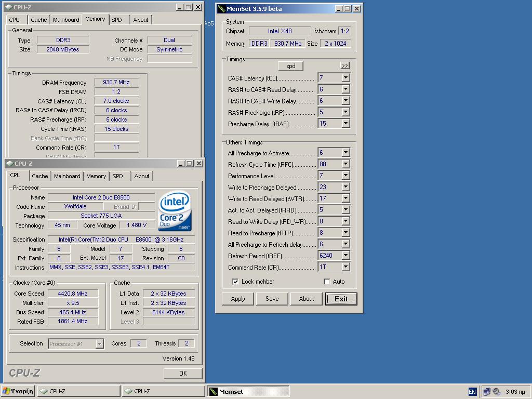Open the Mainboard tab in lower CPU-Z window

67,177
